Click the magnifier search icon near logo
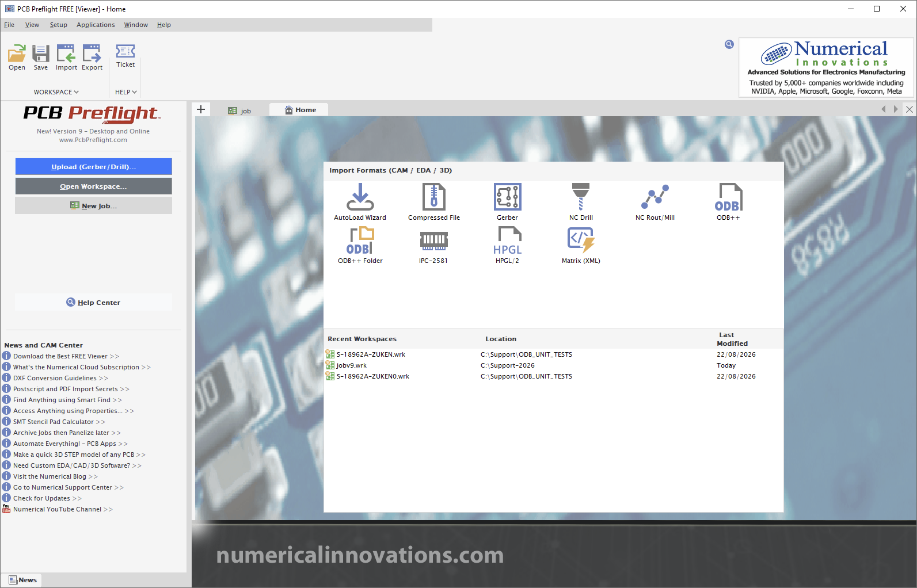This screenshot has width=917, height=588. [729, 44]
